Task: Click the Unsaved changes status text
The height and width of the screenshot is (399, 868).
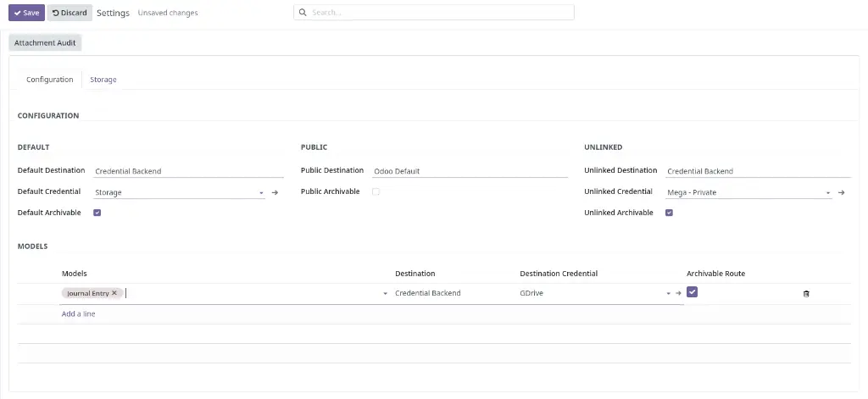Action: [168, 13]
